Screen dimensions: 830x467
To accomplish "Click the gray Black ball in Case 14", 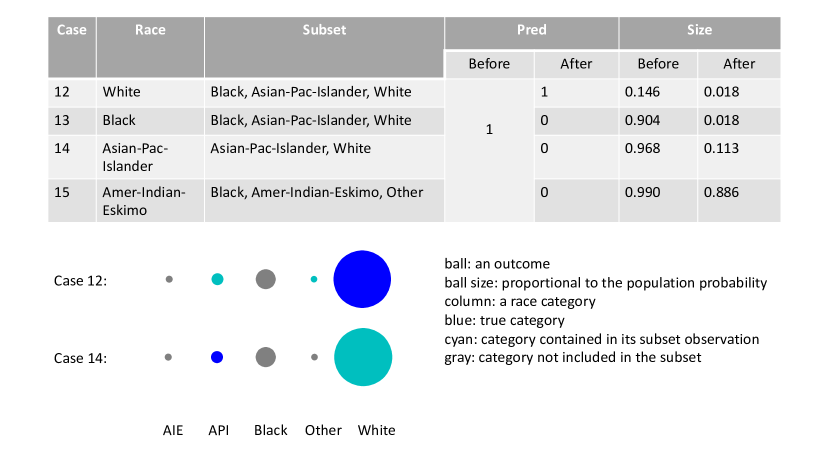I will (x=266, y=357).
